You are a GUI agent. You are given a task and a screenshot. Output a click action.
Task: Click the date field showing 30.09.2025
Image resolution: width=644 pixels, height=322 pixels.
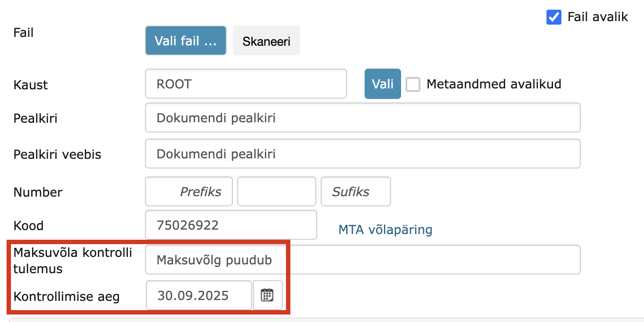[198, 295]
